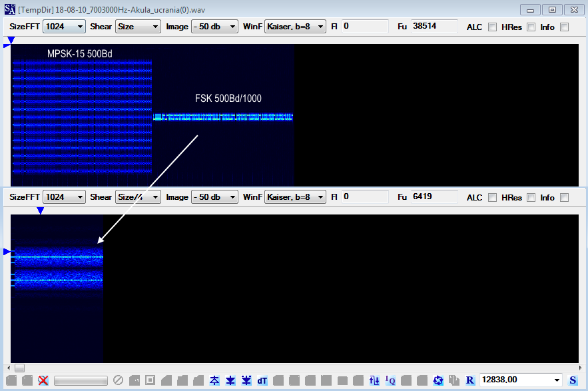588x391 pixels.
Task: Click the Fl field showing 0 in the lower panel
Action: pos(365,196)
